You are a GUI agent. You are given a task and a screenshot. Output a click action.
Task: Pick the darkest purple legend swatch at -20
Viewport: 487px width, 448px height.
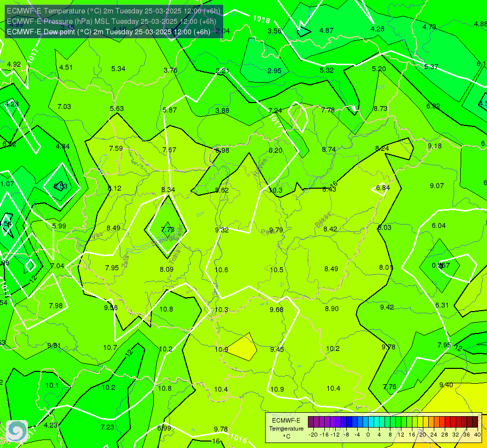311,422
